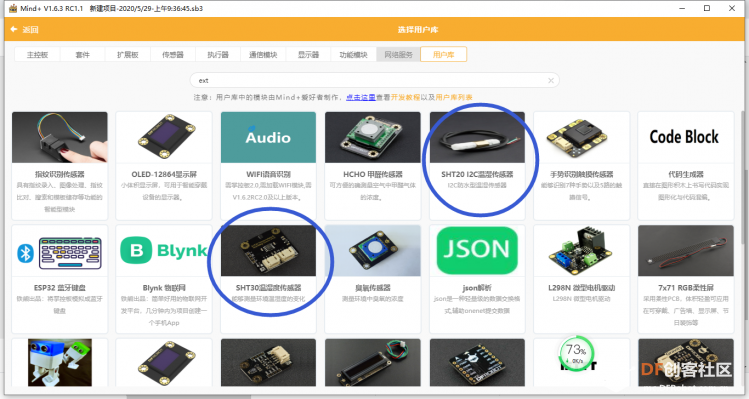Image resolution: width=749 pixels, height=399 pixels.
Task: Click the 指纹识别传感器 title
Action: tap(60, 174)
